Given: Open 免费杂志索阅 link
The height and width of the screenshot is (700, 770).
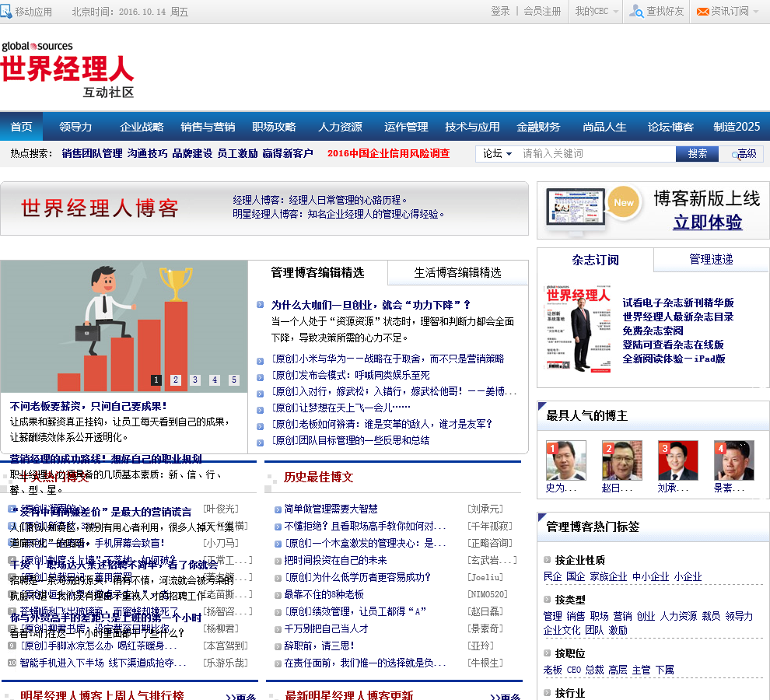Looking at the screenshot, I should pos(653,331).
